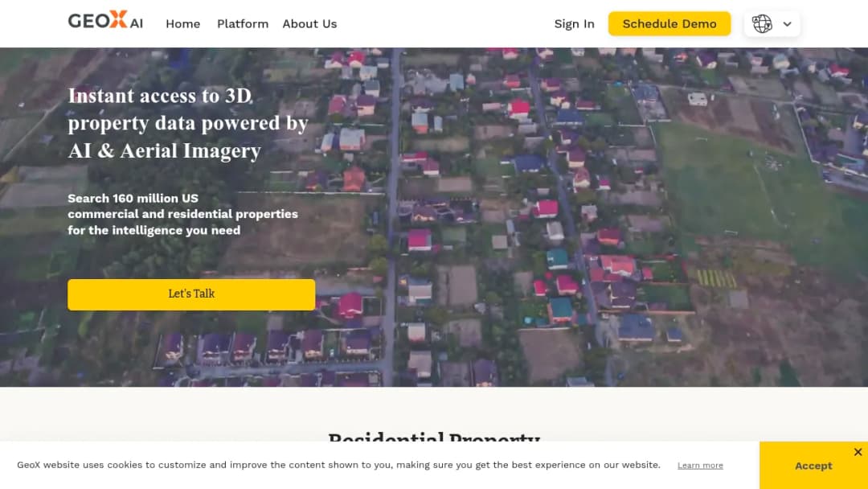Image resolution: width=868 pixels, height=489 pixels.
Task: Click the orange X in the logo
Action: click(118, 18)
